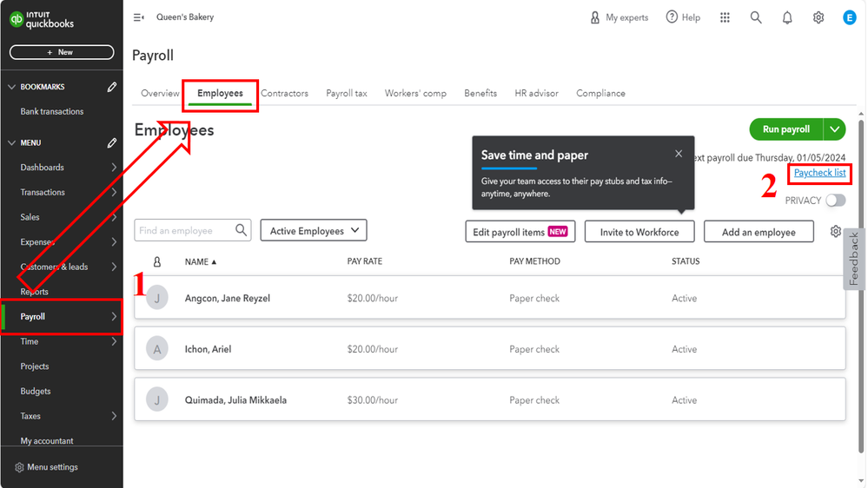This screenshot has width=868, height=488.
Task: Click the person icon column header
Action: coord(157,261)
